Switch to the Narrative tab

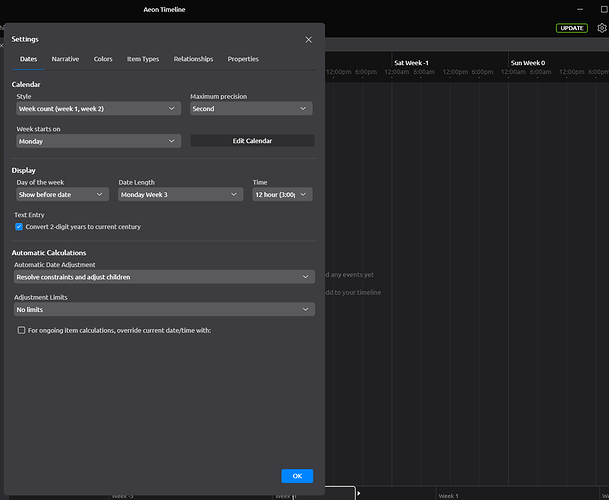click(x=65, y=59)
